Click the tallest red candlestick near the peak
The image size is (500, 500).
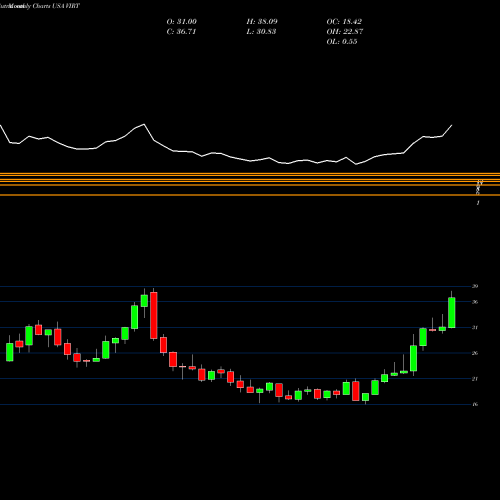pos(154,315)
